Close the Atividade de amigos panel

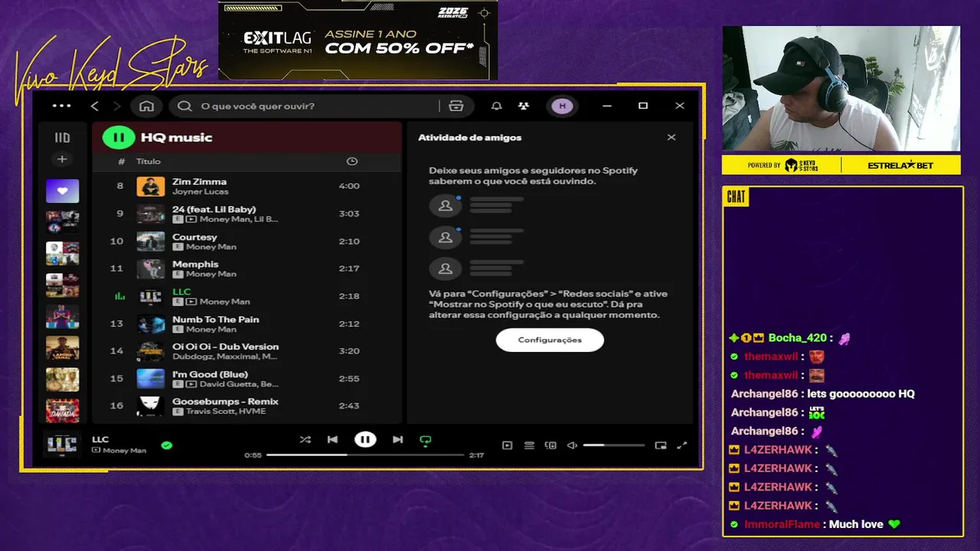(671, 138)
